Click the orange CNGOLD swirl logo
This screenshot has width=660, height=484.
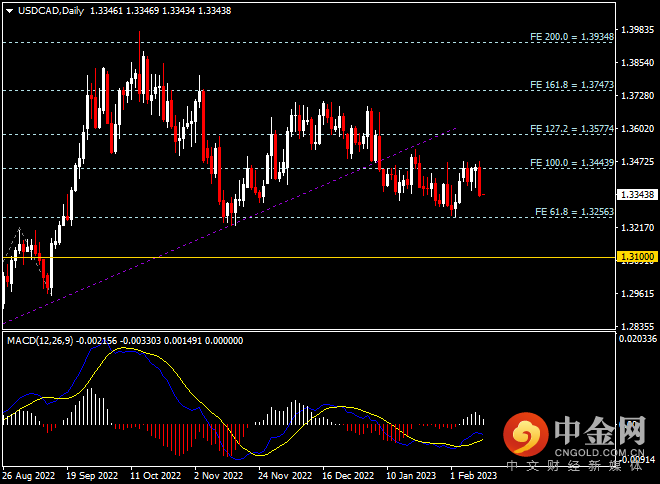point(526,433)
